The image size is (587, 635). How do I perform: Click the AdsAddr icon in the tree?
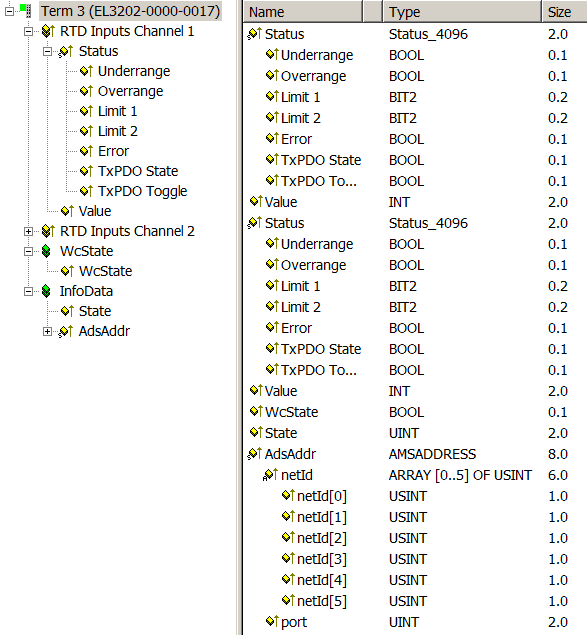(66, 331)
